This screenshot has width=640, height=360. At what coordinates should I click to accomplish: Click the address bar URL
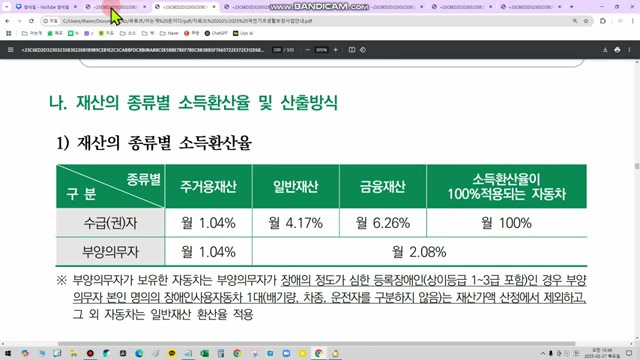tap(188, 21)
